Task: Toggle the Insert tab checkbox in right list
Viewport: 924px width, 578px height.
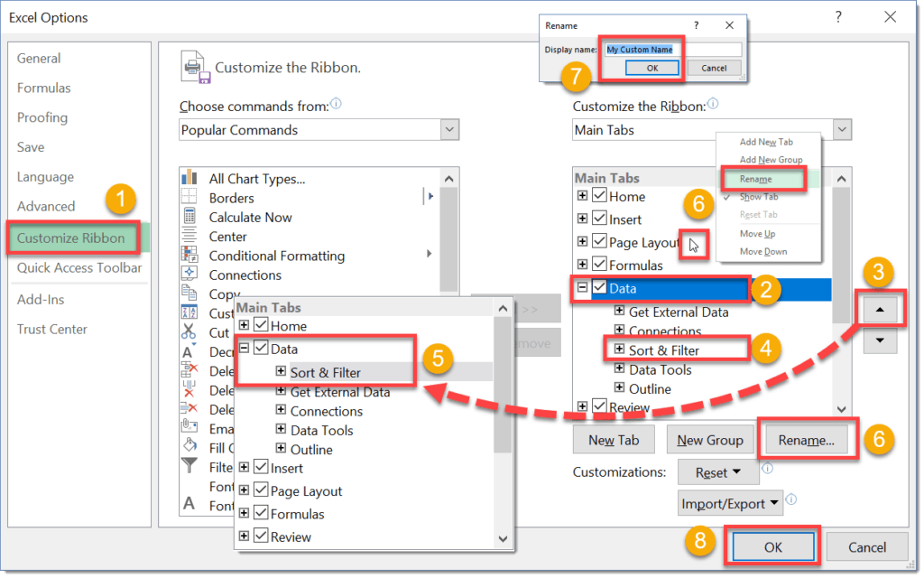Action: click(x=599, y=219)
